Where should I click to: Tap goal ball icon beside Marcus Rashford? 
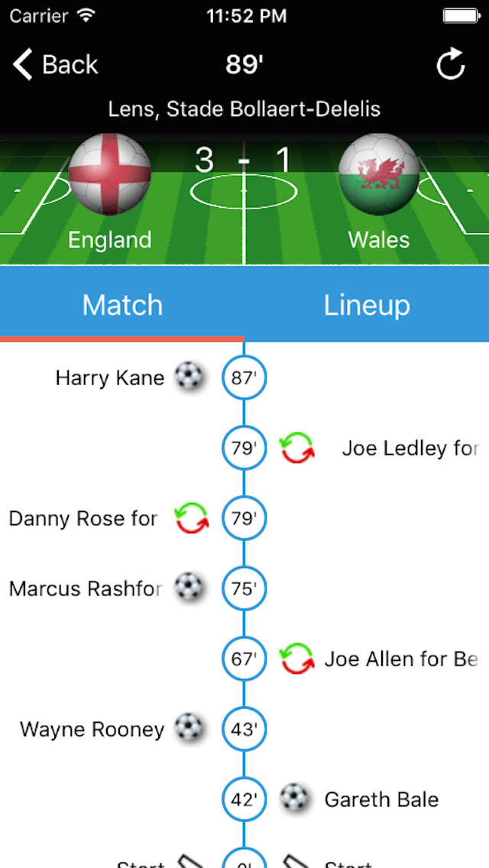[189, 588]
